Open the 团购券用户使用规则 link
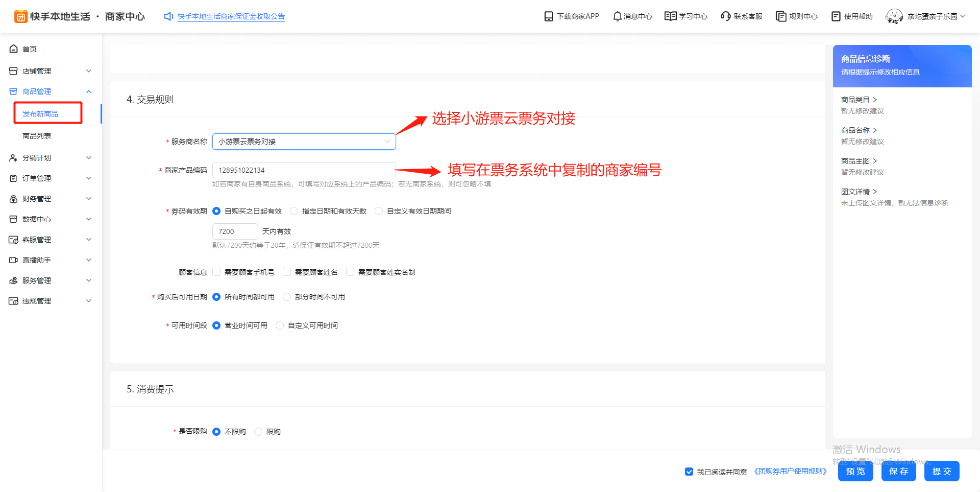Image resolution: width=980 pixels, height=492 pixels. [x=790, y=471]
